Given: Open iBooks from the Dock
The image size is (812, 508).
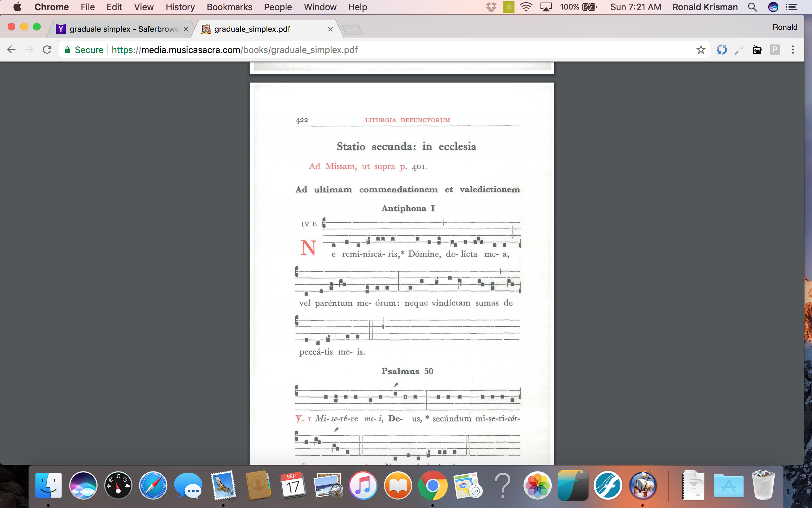Looking at the screenshot, I should [x=398, y=485].
